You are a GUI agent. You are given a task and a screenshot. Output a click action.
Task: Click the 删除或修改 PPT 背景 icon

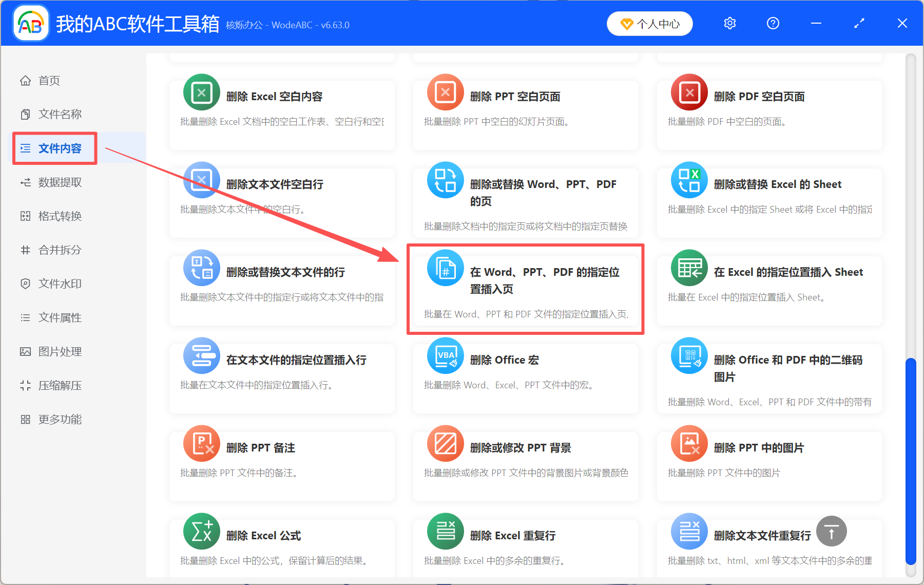point(445,444)
